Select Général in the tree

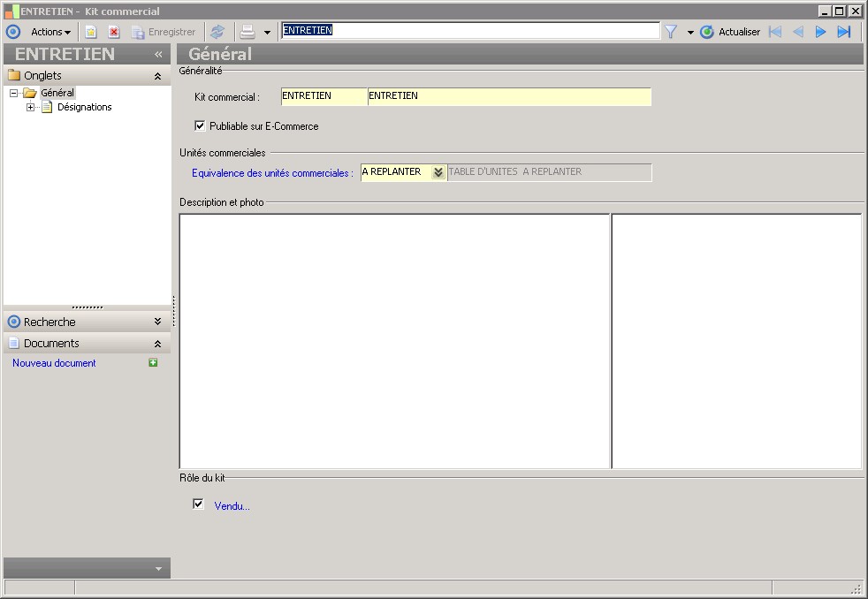pos(57,93)
